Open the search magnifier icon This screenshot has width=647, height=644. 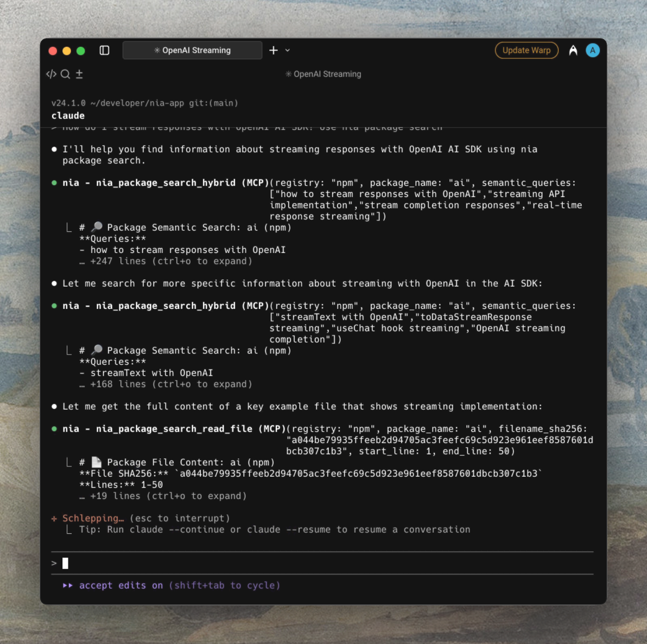65,74
